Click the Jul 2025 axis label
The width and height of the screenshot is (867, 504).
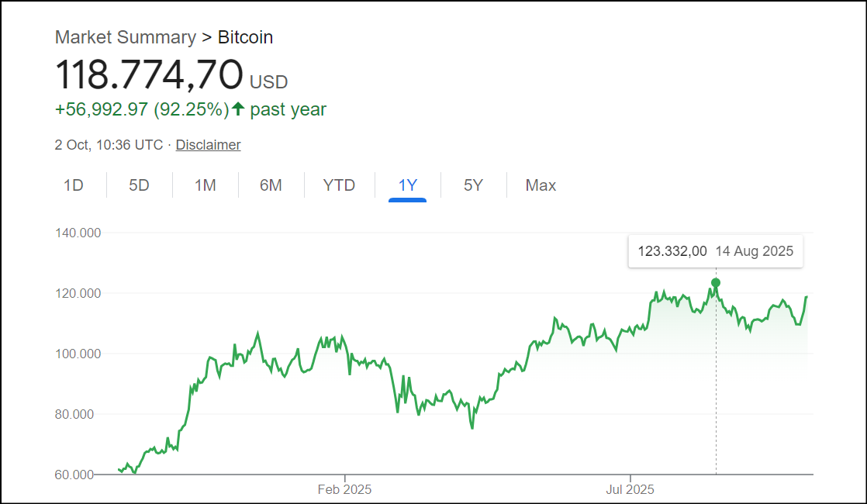point(630,489)
